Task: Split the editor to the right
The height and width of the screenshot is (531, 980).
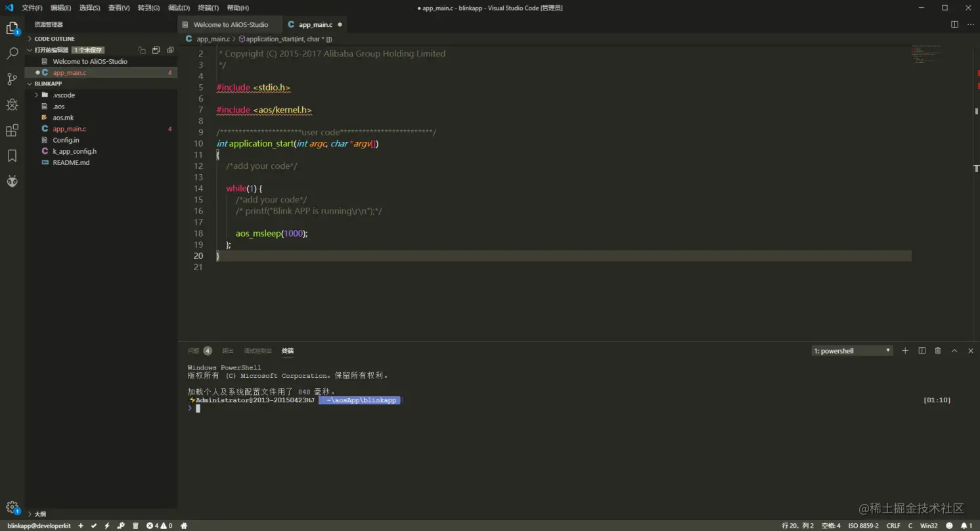Action: coord(954,24)
